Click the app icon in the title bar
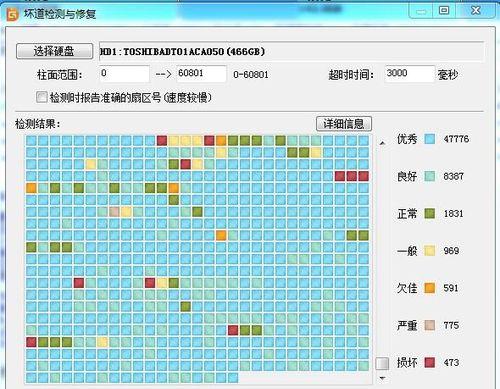 click(13, 14)
